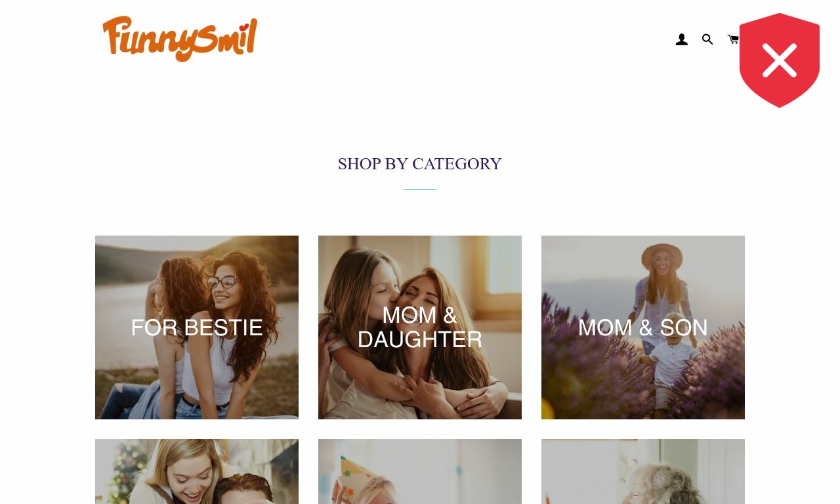View the shopping cart icon
This screenshot has height=504, width=840.
733,40
